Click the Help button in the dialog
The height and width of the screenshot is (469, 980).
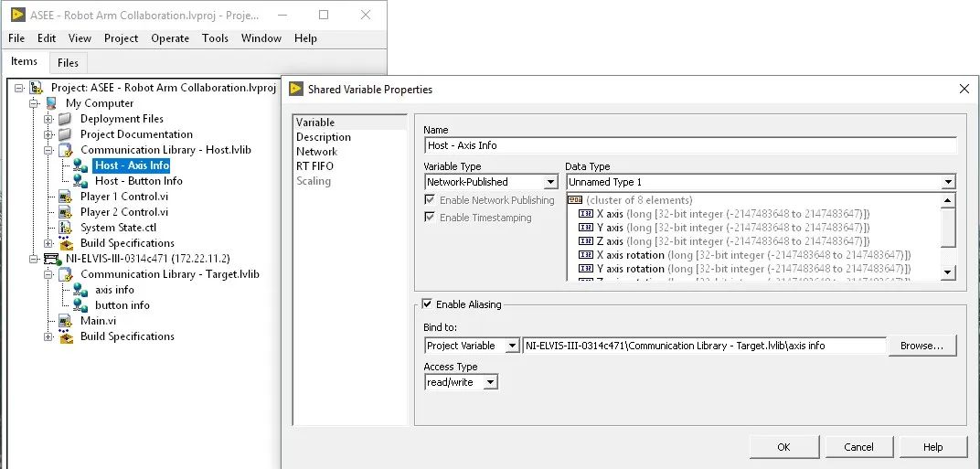(933, 447)
